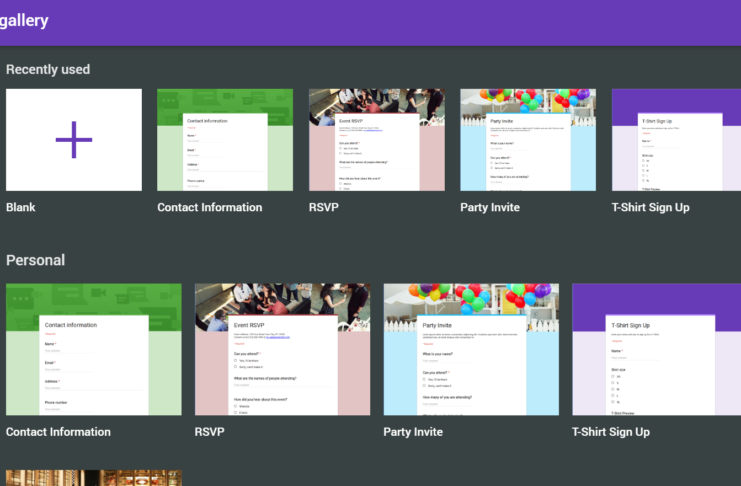The width and height of the screenshot is (741, 486).
Task: Click the "Contact Information" label in Recently used
Action: (210, 208)
